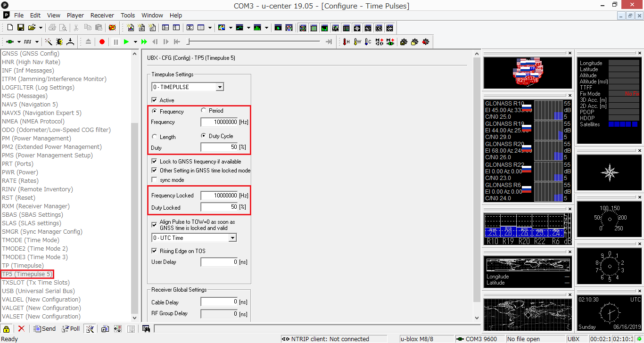Select RATE (Rates) in message list
644x343 pixels.
click(20, 181)
